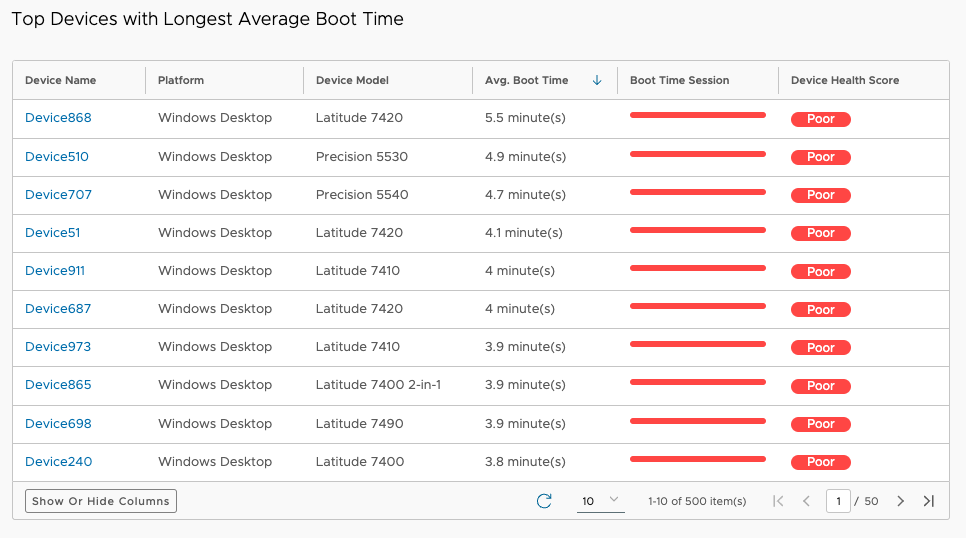The height and width of the screenshot is (538, 966).
Task: Open the Device868 link
Action: [58, 118]
